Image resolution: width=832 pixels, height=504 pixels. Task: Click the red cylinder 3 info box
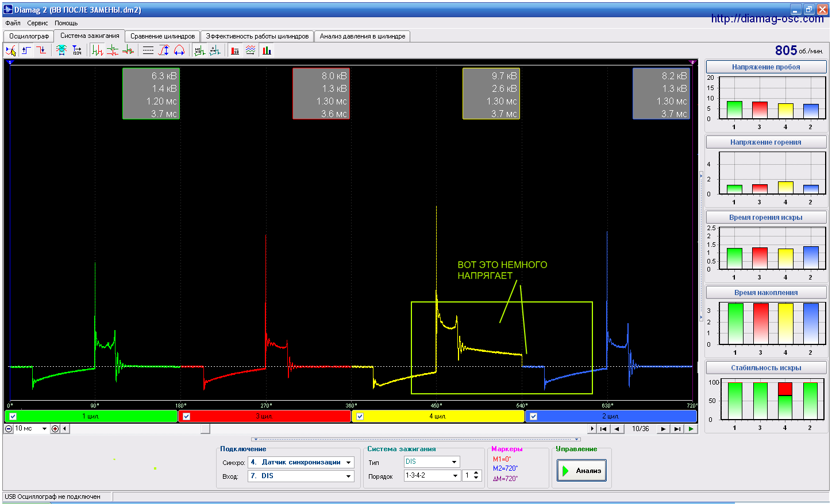coord(321,94)
